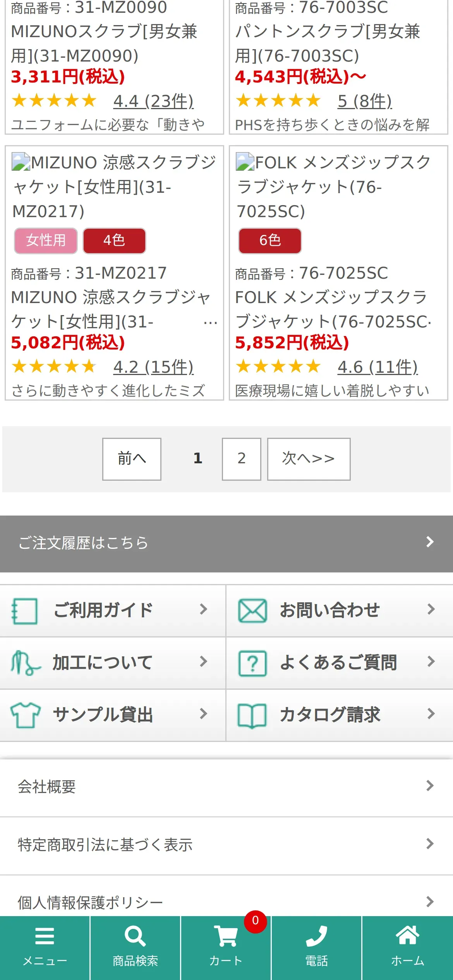Click the MIZUNO 涼感スクラブジャケット broken image thumbnail

(21, 162)
